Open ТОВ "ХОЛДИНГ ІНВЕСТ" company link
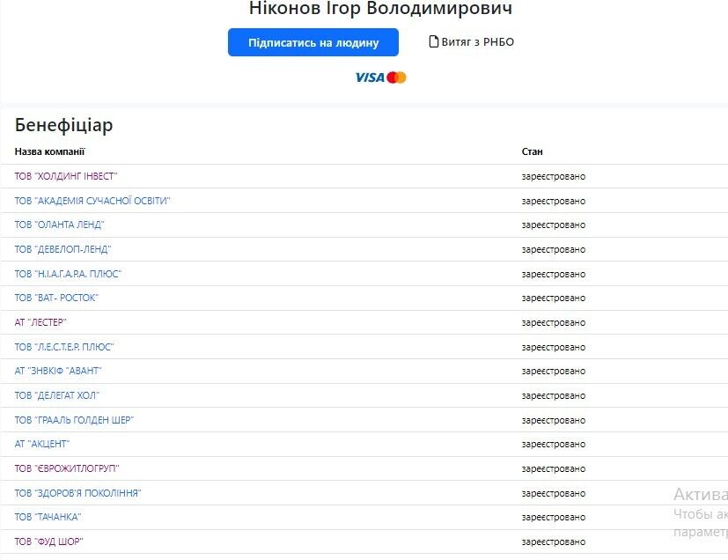The width and height of the screenshot is (728, 560). pos(66,176)
